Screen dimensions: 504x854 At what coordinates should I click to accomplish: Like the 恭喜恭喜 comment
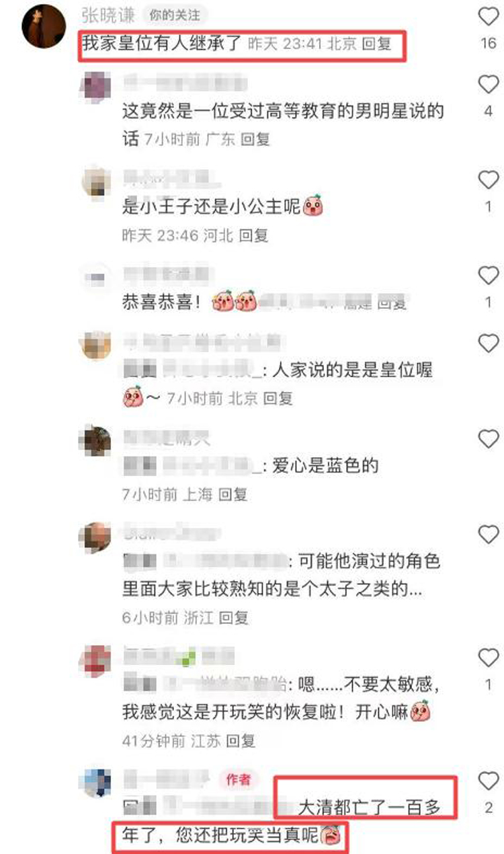(489, 276)
